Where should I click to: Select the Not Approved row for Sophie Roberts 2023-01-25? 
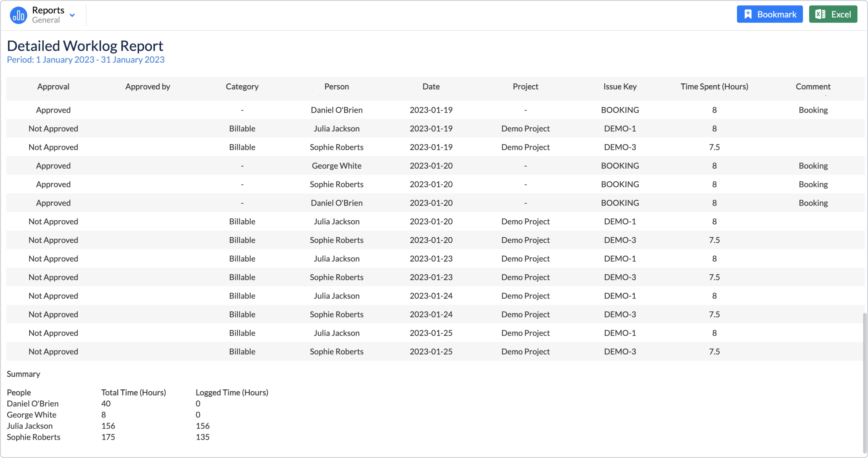pos(53,351)
